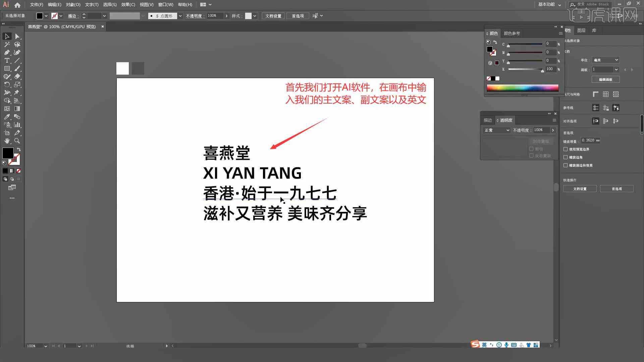The image size is (644, 362).
Task: Select the Hand tool
Action: click(6, 141)
